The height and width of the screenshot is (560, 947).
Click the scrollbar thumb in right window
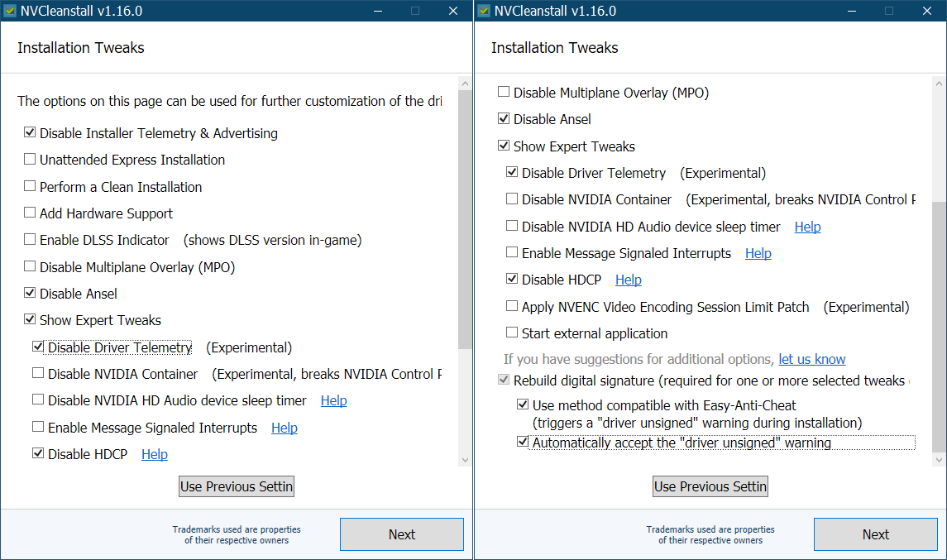[x=940, y=327]
